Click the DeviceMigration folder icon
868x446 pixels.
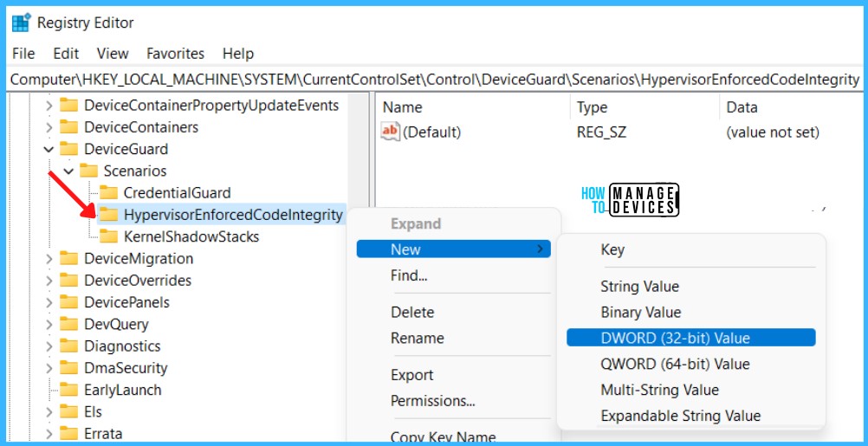point(68,258)
